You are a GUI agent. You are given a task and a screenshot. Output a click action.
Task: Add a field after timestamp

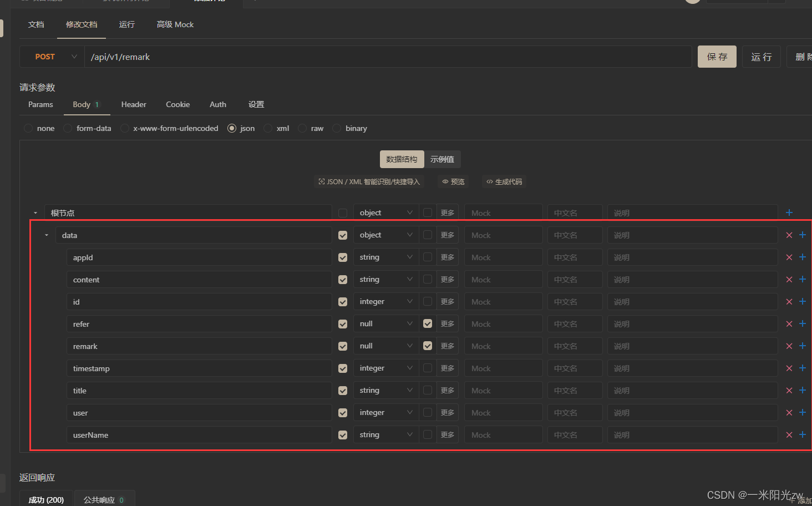pos(803,368)
